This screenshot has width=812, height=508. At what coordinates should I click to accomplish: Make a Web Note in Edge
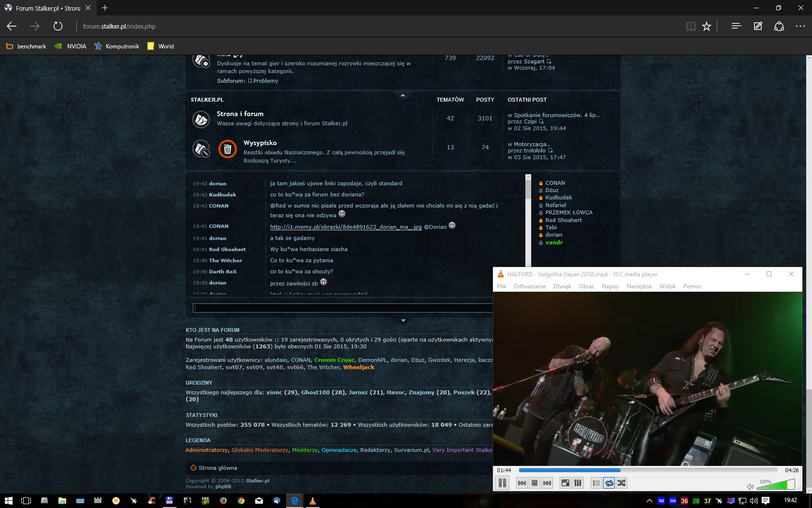758,26
